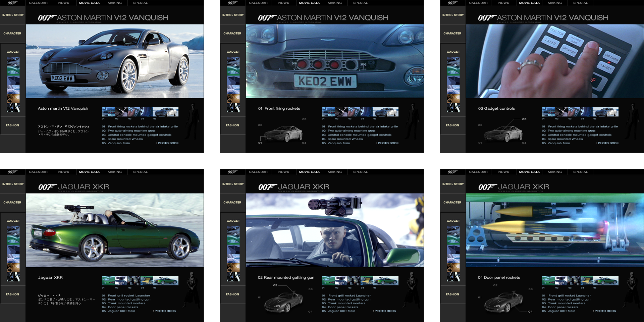The height and width of the screenshot is (322, 644).
Task: Open thumbnail 01 on Rear mounted gattling gun screen
Action: [328, 281]
